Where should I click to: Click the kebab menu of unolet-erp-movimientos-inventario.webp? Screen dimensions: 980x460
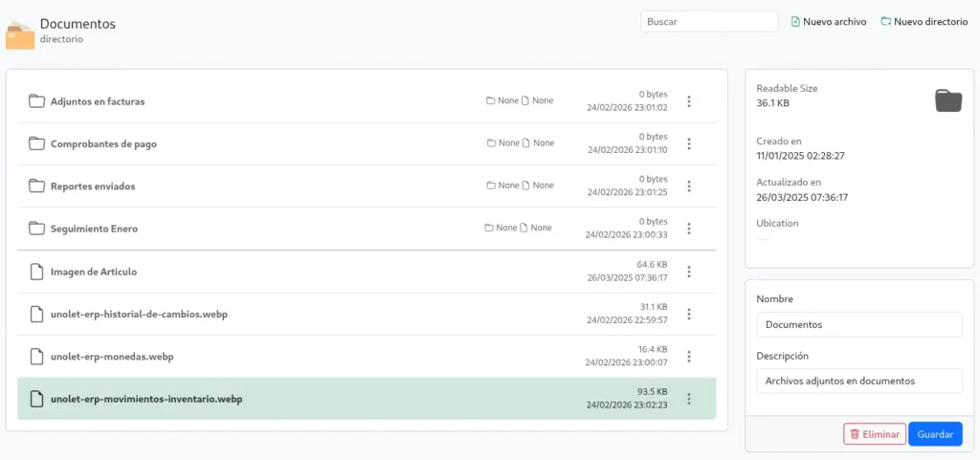[689, 399]
